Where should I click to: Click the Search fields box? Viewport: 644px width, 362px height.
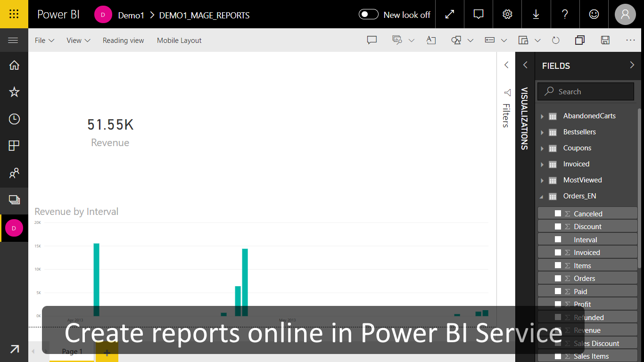click(585, 91)
